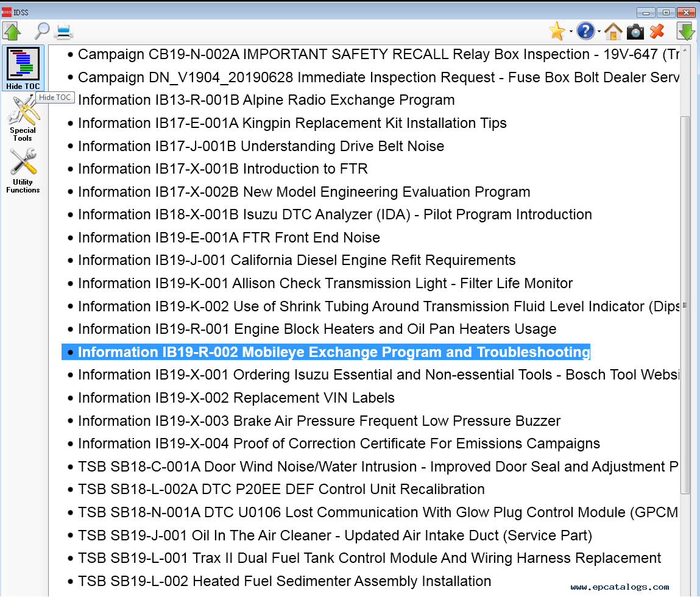This screenshot has height=597, width=700.
Task: Go to home with the house icon
Action: coord(613,32)
